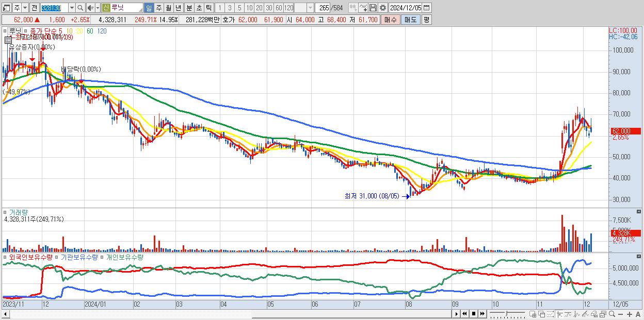Screen dimensions: 644x320
Task: Click the trendline draw icon in bottom toolbar
Action: pyautogui.click(x=568, y=314)
